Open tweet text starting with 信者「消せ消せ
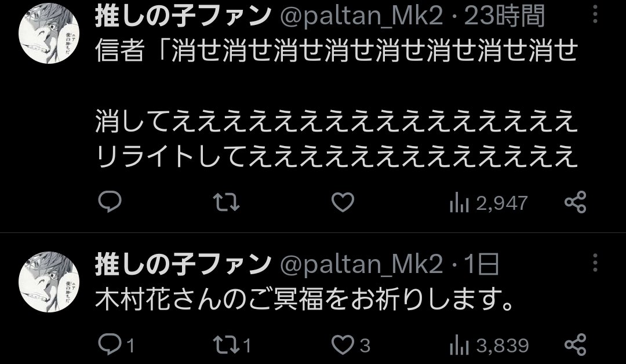 click(x=337, y=103)
